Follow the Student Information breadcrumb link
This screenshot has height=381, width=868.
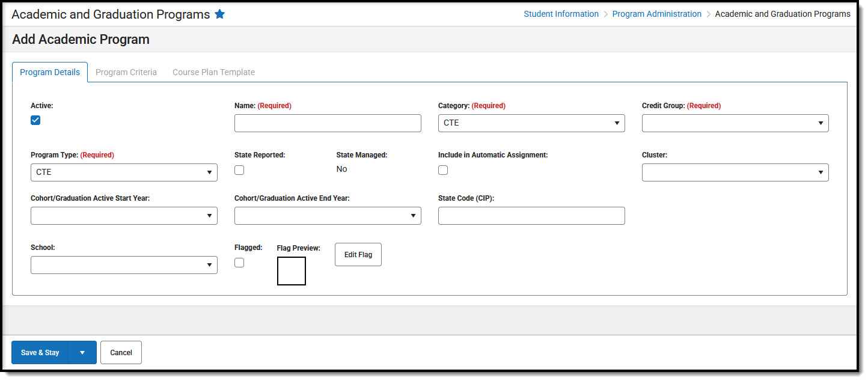click(561, 14)
